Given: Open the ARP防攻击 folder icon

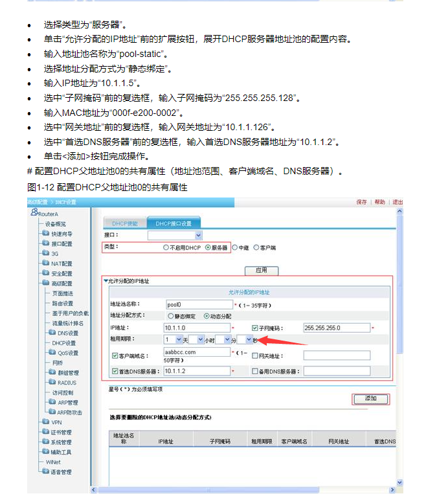Looking at the screenshot, I should pos(52,412).
